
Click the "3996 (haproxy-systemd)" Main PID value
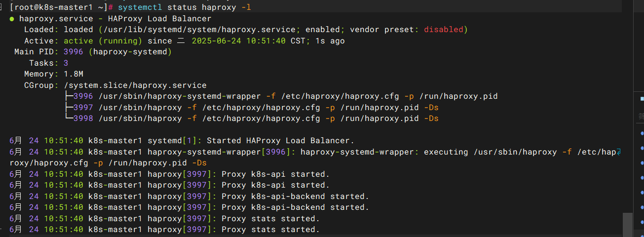click(118, 52)
